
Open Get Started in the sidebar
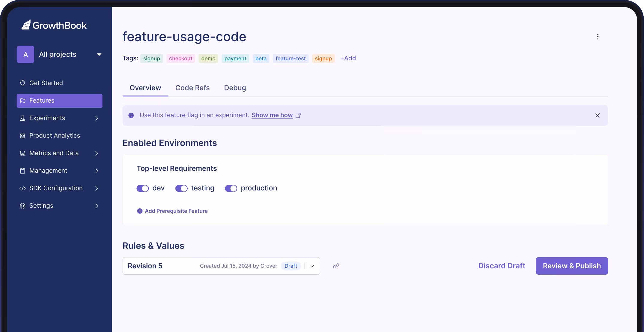tap(59, 83)
